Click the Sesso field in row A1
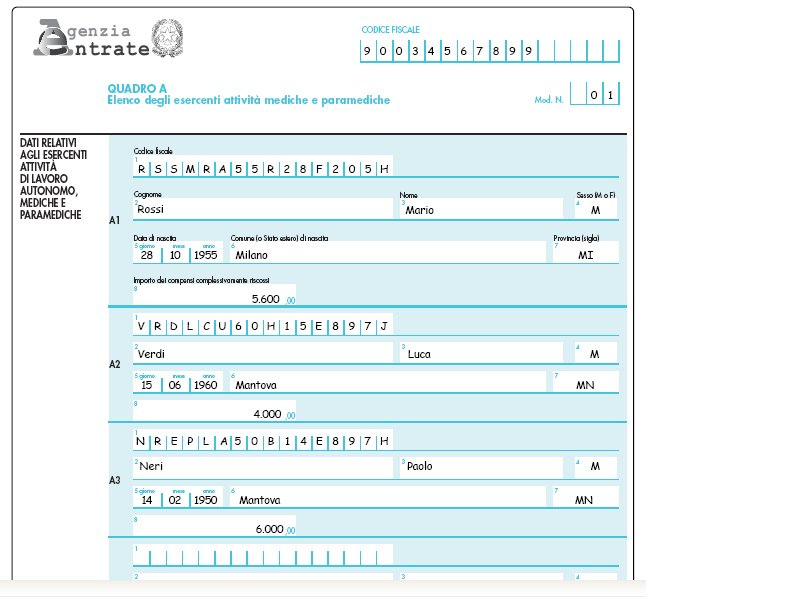Viewport: 800px width, 600px height. (x=596, y=210)
